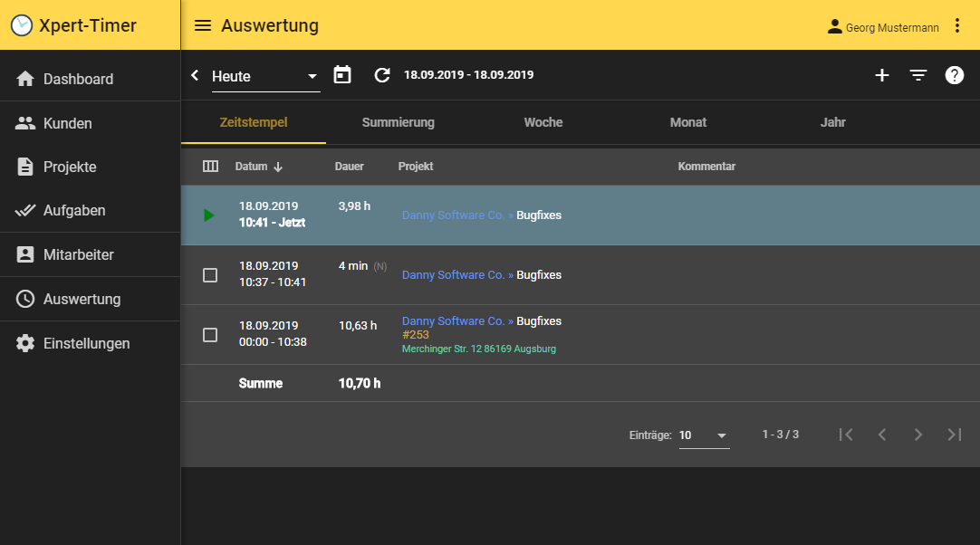Open the calendar date picker
The width and height of the screenshot is (980, 545).
(342, 75)
